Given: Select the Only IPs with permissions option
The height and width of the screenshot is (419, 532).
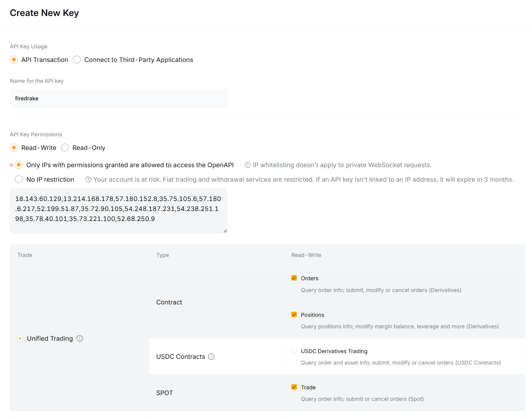Looking at the screenshot, I should (19, 165).
